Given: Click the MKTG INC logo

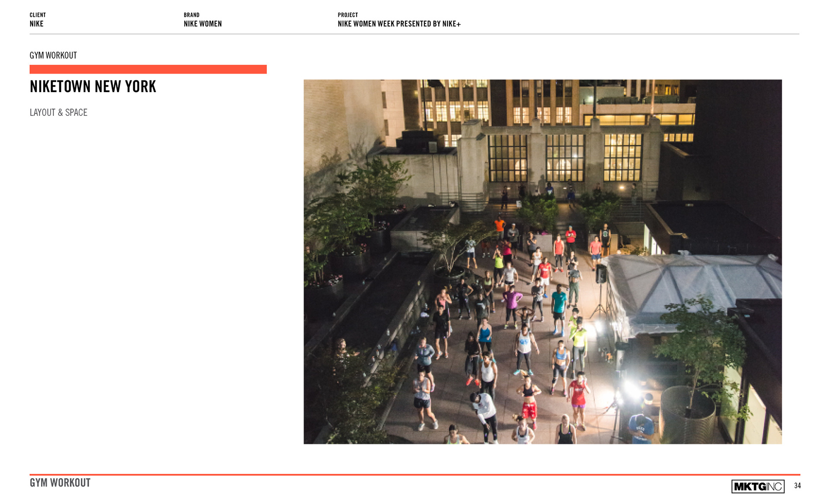Looking at the screenshot, I should click(758, 486).
